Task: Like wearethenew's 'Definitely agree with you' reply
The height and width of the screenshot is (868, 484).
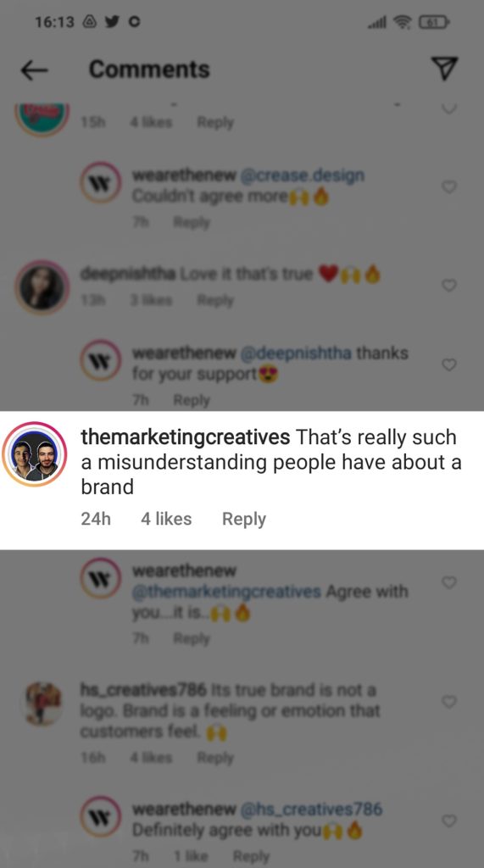Action: click(449, 821)
